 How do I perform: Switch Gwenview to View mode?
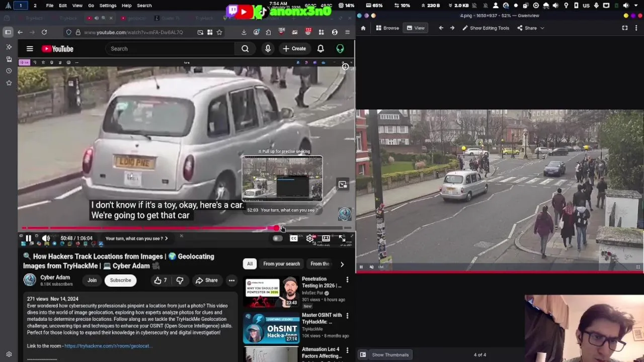coord(416,28)
